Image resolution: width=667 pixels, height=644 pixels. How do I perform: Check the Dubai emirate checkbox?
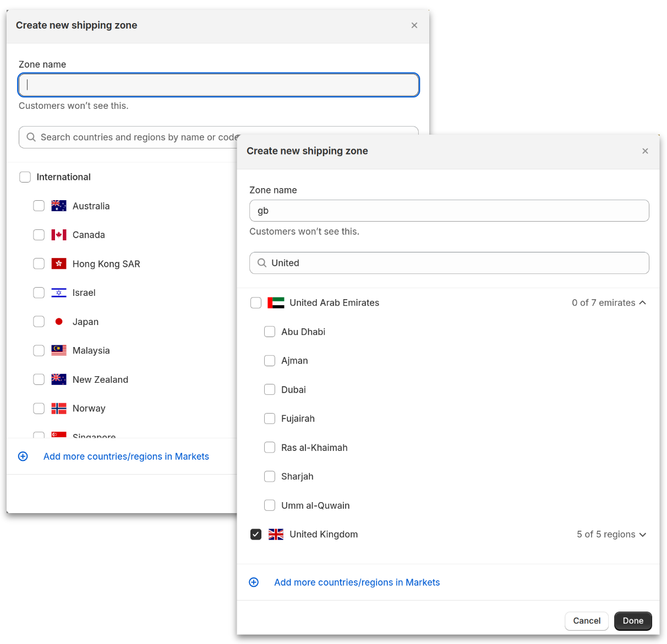(270, 389)
